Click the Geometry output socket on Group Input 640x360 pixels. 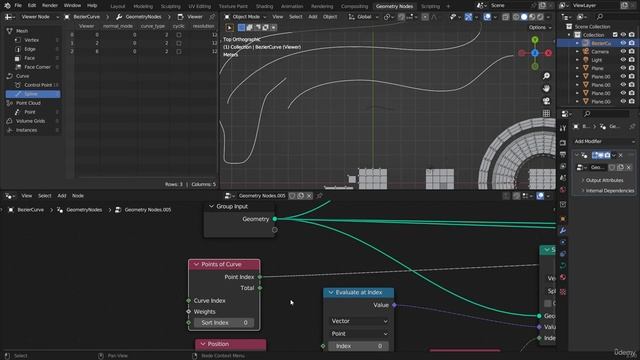(x=275, y=219)
